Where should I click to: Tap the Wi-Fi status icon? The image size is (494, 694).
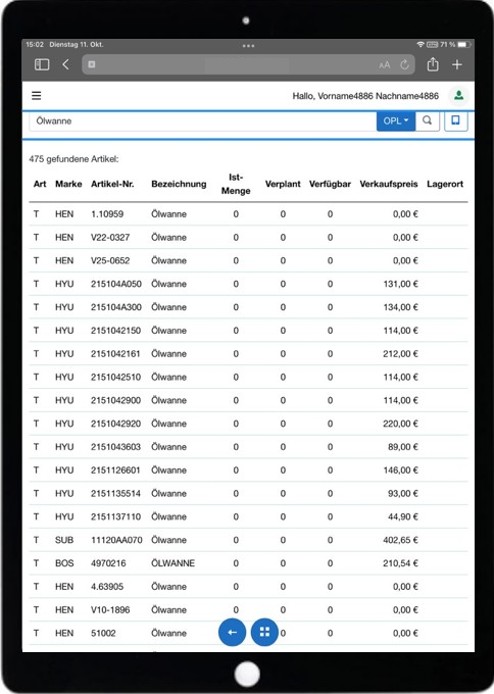[421, 45]
